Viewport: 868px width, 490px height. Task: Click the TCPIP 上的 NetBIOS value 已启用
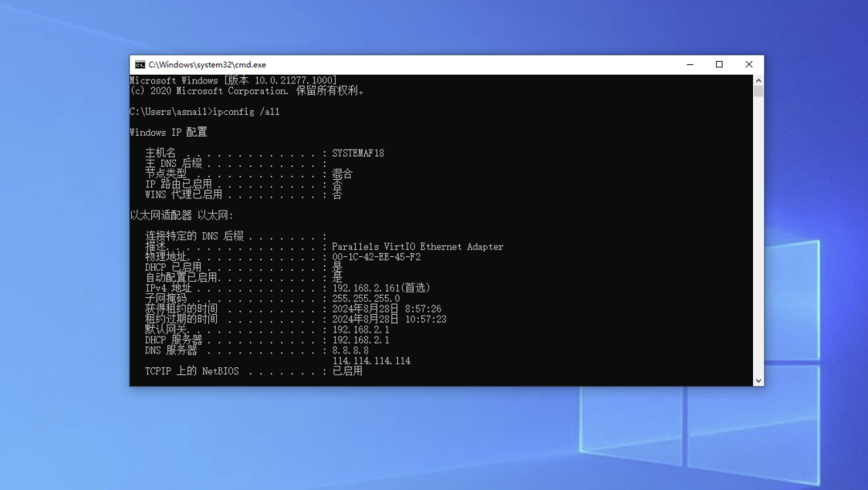(x=347, y=371)
